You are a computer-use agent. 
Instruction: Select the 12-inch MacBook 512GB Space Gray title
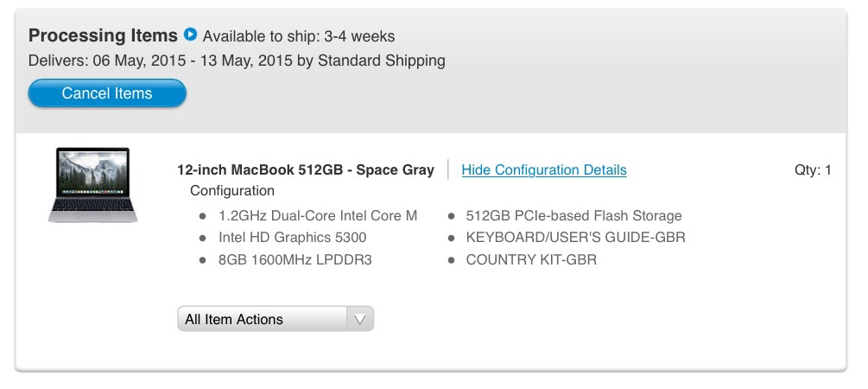tap(306, 169)
